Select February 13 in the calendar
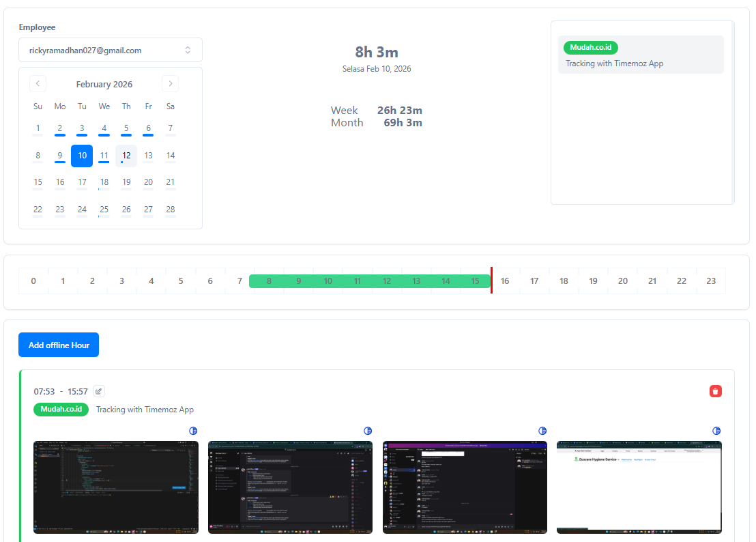 149,156
